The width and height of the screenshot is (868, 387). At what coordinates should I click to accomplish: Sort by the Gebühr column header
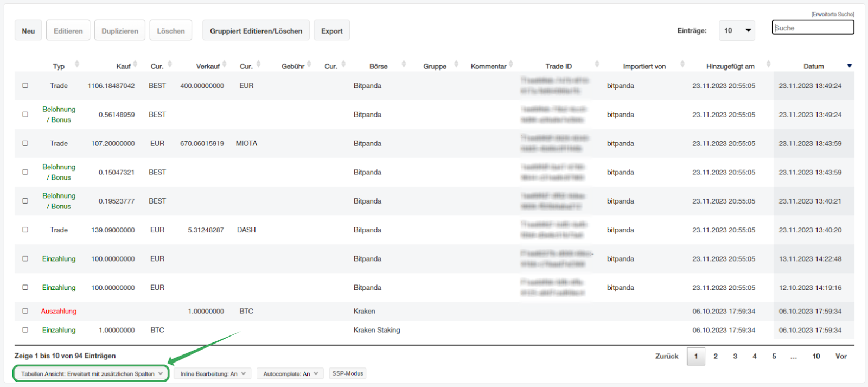click(293, 66)
